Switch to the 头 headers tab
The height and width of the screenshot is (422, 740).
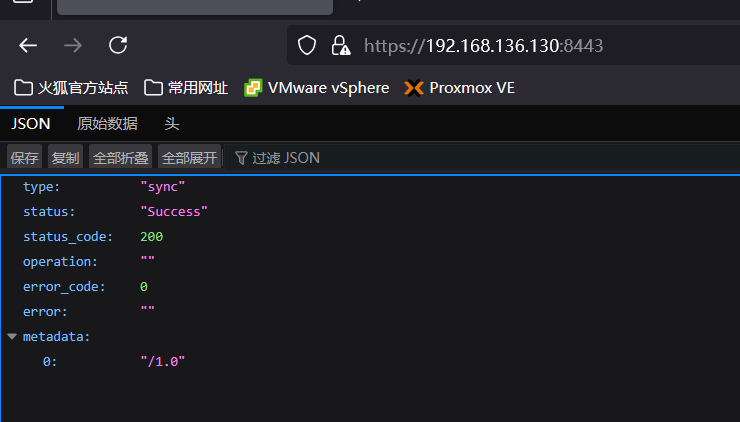click(x=172, y=124)
